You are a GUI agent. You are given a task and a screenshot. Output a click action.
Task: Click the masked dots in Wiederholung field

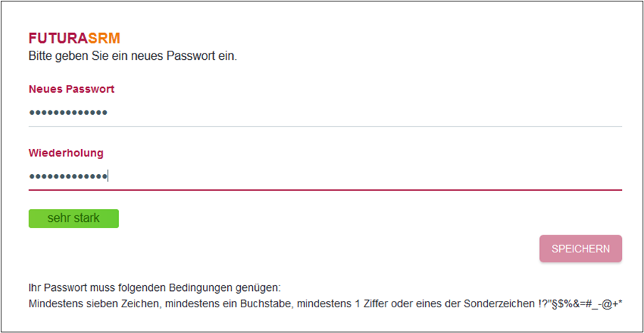tap(68, 176)
